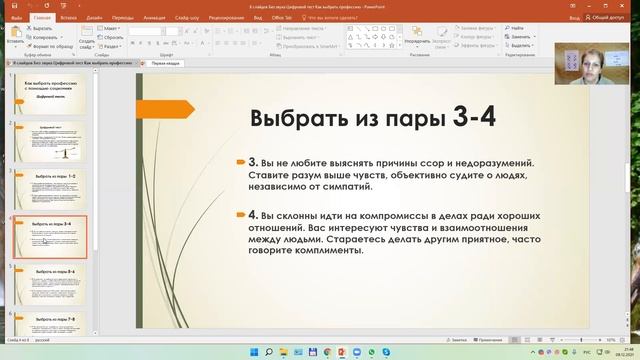Open the Упорядочить arrange dropdown
The image size is (640, 360).
(417, 36)
